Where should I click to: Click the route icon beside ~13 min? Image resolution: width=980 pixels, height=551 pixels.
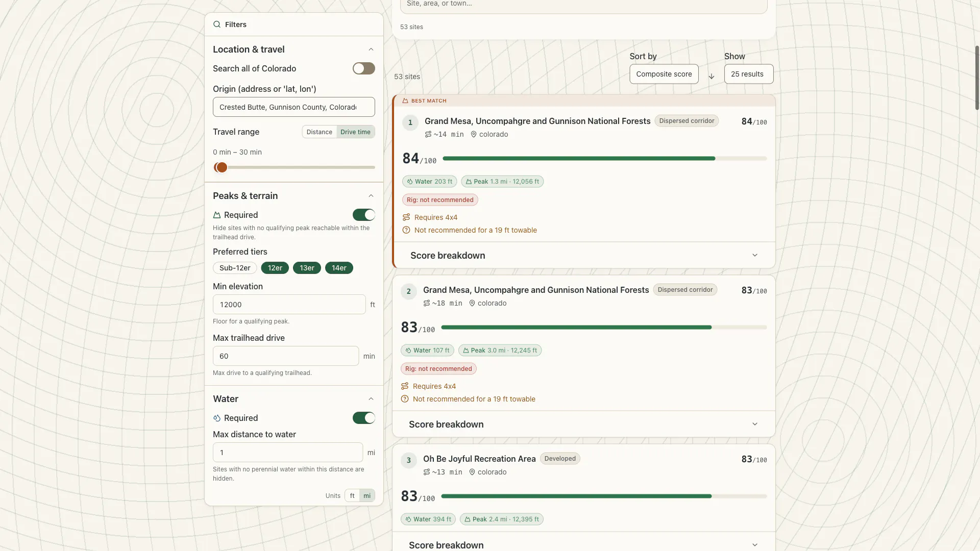coord(427,472)
